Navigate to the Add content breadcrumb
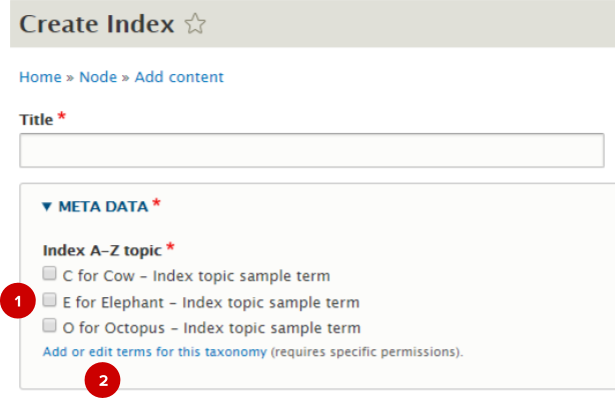Image resolution: width=615 pixels, height=400 pixels. tap(179, 77)
